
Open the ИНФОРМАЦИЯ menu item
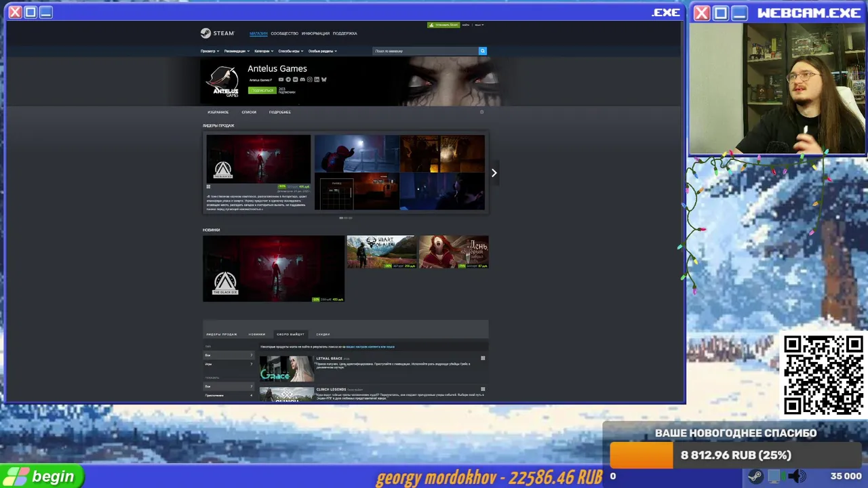[x=315, y=33]
